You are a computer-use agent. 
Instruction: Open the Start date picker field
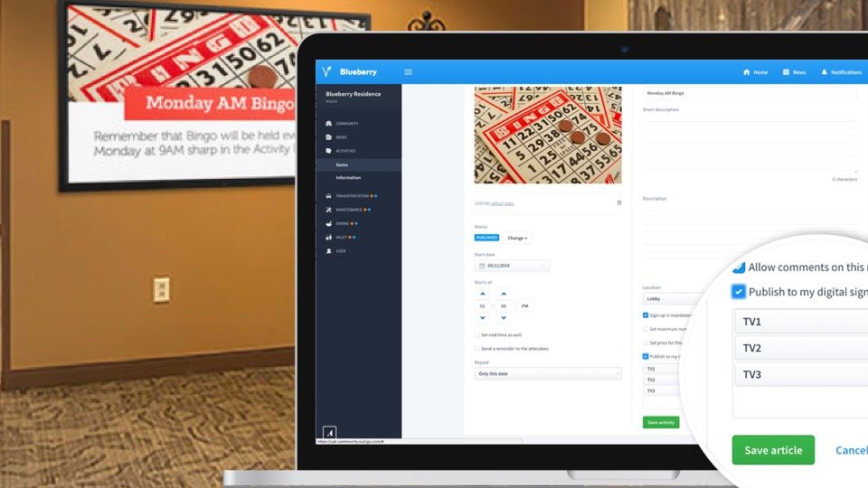pos(512,266)
